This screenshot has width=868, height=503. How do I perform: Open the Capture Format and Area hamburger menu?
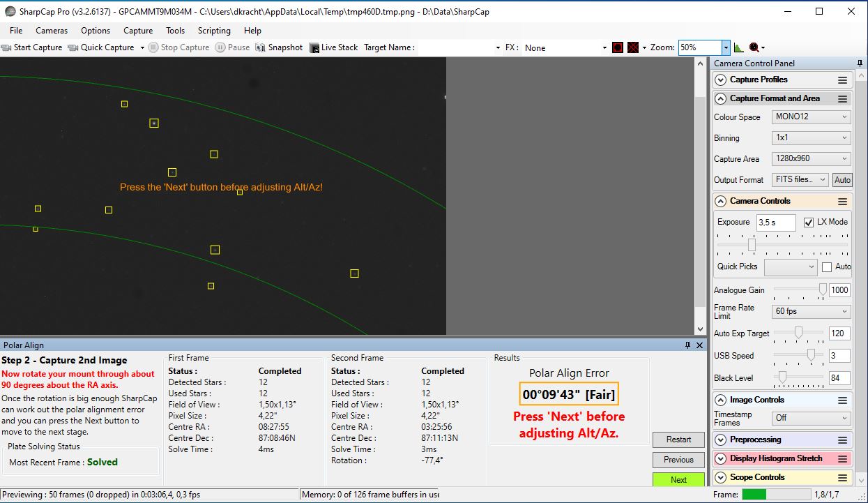pyautogui.click(x=842, y=99)
